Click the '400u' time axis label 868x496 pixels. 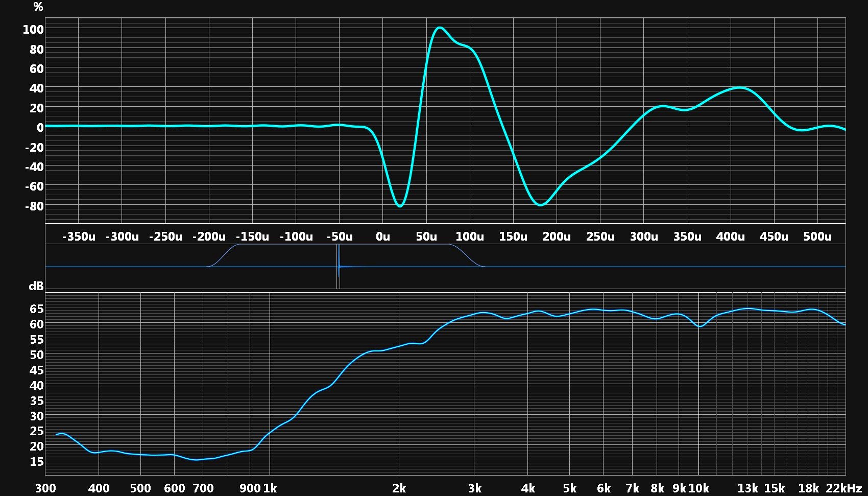click(x=731, y=237)
